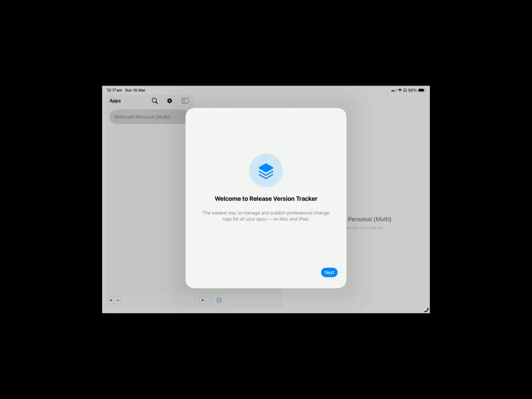532x399 pixels.
Task: Click the Welcome to Release Version Tracker title
Action: (x=266, y=199)
